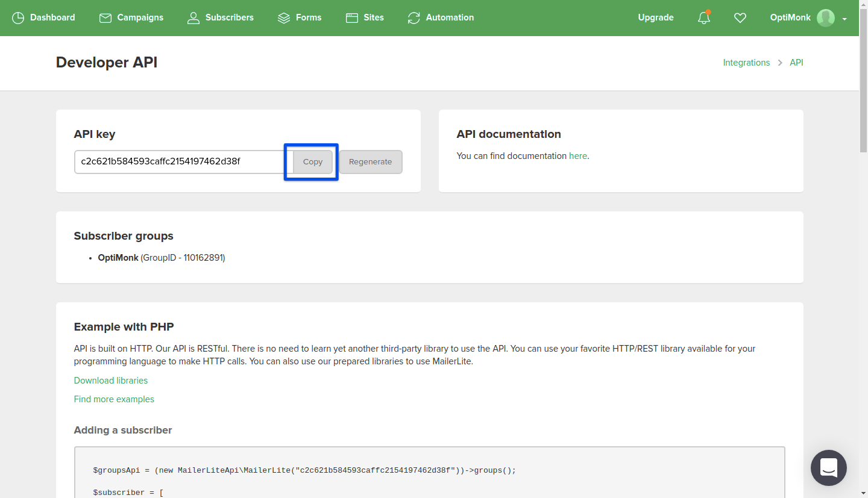Click the OptiMonk group name text
The image size is (868, 498).
[x=118, y=258]
